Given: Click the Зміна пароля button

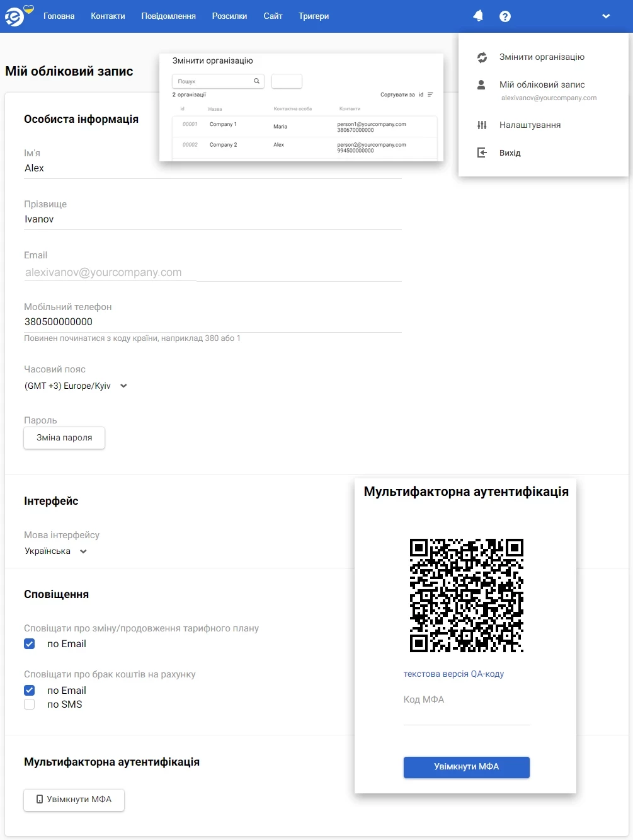Looking at the screenshot, I should click(x=64, y=438).
